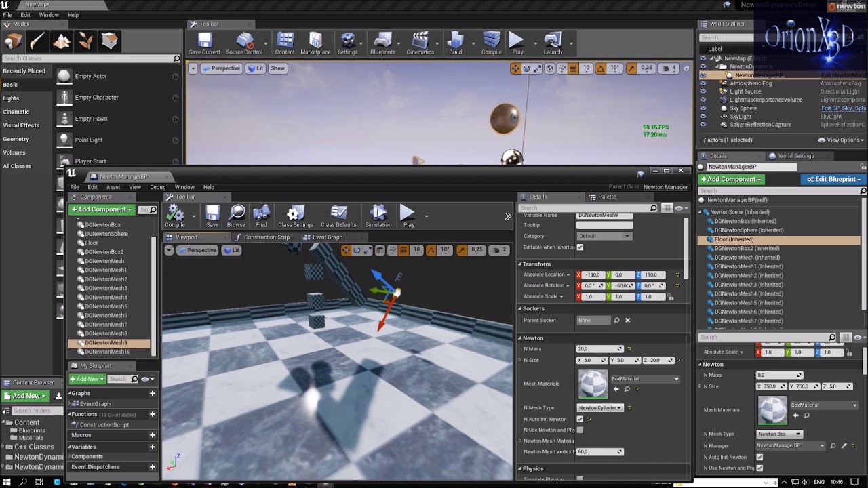
Task: Open Cinematics in main toolbar
Action: point(420,44)
